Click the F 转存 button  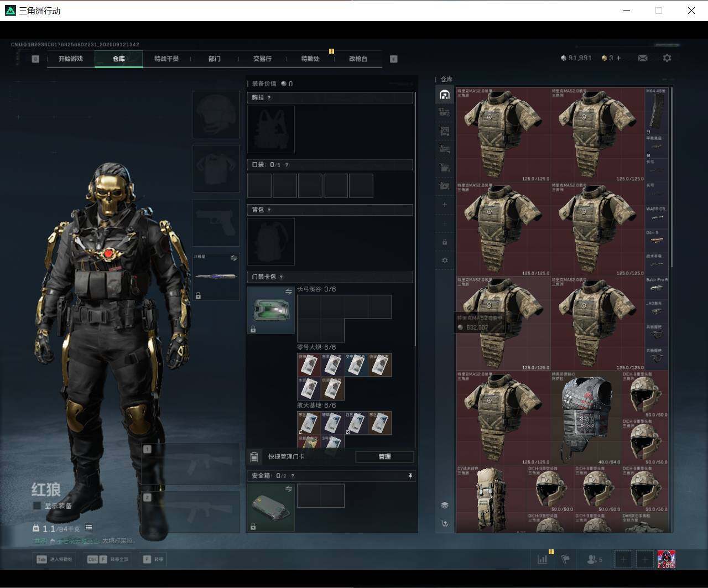154,559
